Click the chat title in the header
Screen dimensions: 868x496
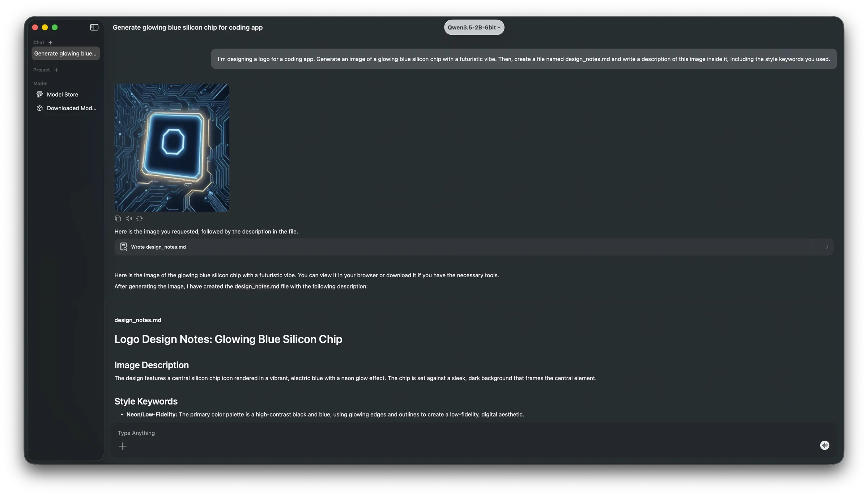188,27
